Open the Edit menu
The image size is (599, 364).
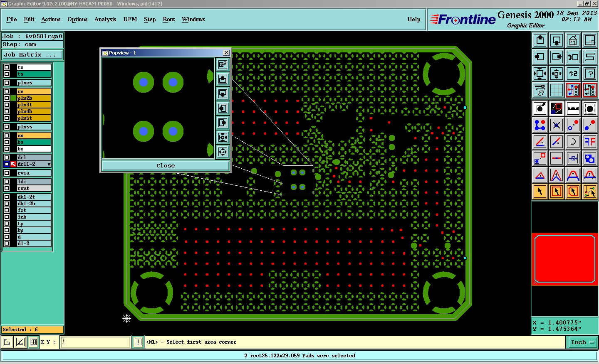29,19
